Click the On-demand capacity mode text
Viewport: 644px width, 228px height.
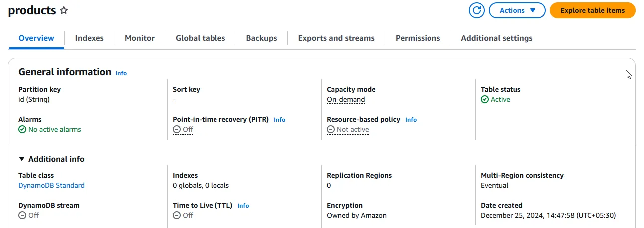[x=346, y=99]
